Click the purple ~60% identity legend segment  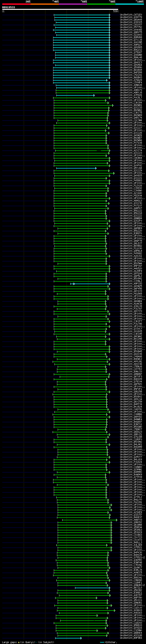(73, 4)
